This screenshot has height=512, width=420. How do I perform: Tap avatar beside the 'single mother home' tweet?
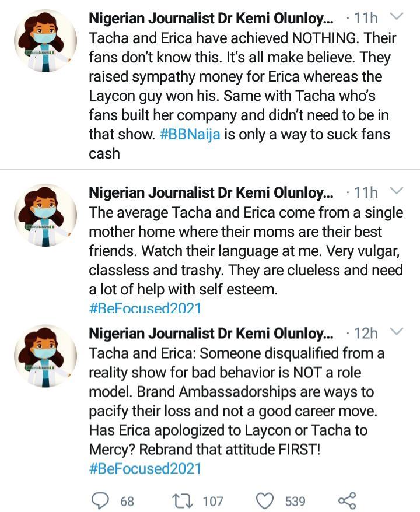click(x=45, y=214)
